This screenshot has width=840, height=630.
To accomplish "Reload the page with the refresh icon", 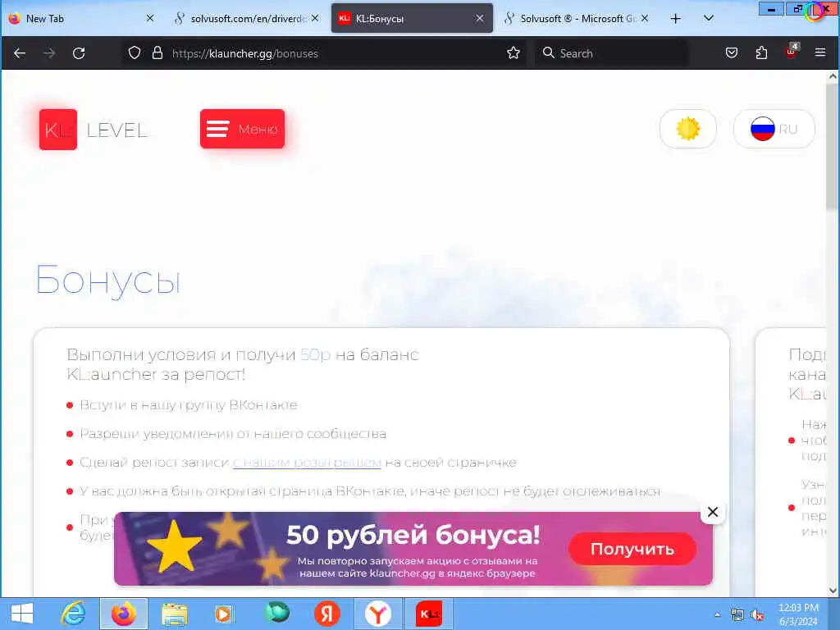I will [79, 53].
